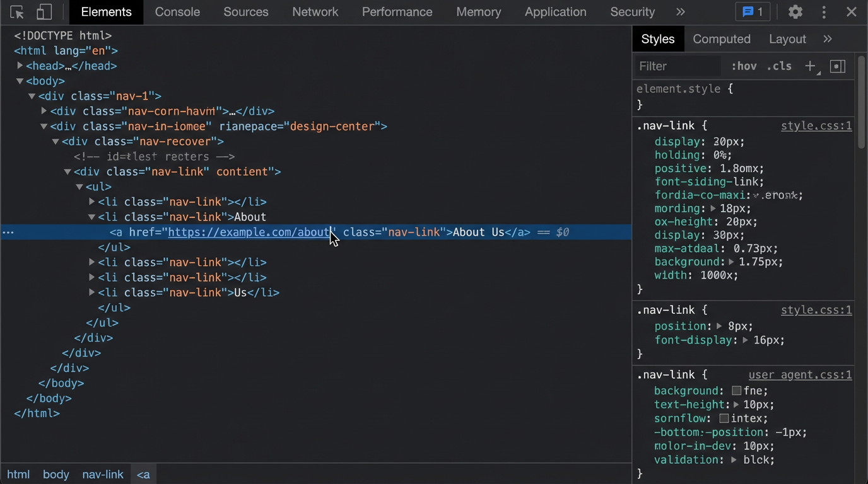Open DevTools settings gear

[x=795, y=12]
